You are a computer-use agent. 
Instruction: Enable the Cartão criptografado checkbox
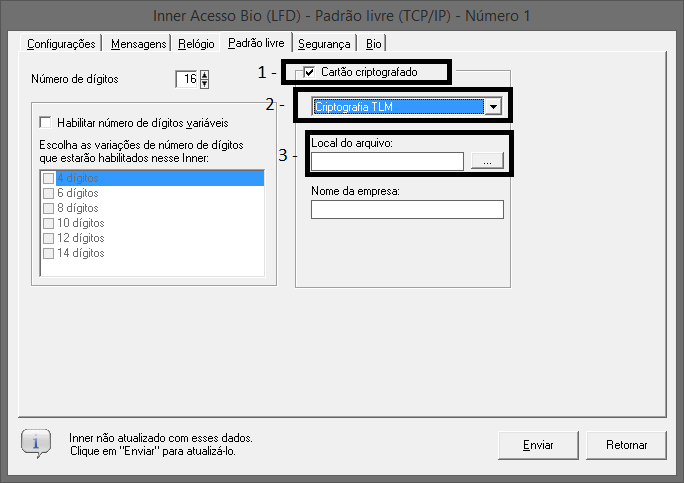pos(309,72)
